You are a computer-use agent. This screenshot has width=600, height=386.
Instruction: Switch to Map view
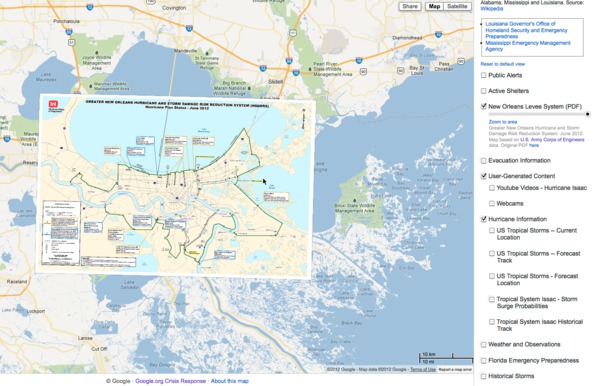(434, 7)
